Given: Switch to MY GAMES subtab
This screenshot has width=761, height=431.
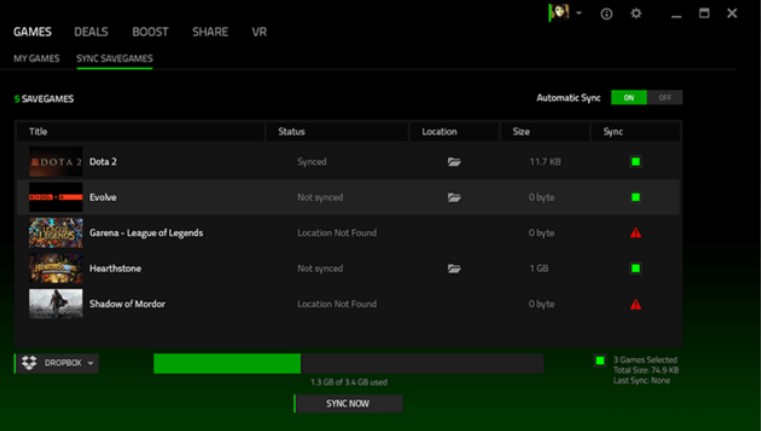Looking at the screenshot, I should (x=36, y=59).
